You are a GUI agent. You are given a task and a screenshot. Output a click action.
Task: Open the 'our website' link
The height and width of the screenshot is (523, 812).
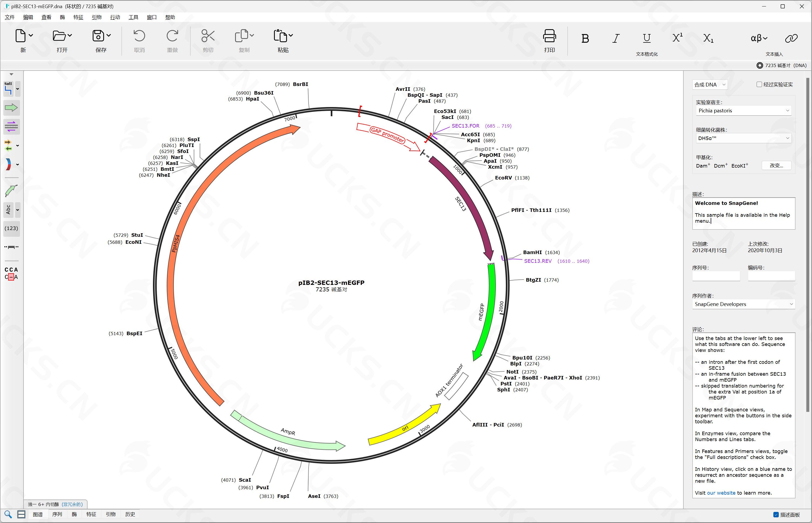click(x=721, y=493)
